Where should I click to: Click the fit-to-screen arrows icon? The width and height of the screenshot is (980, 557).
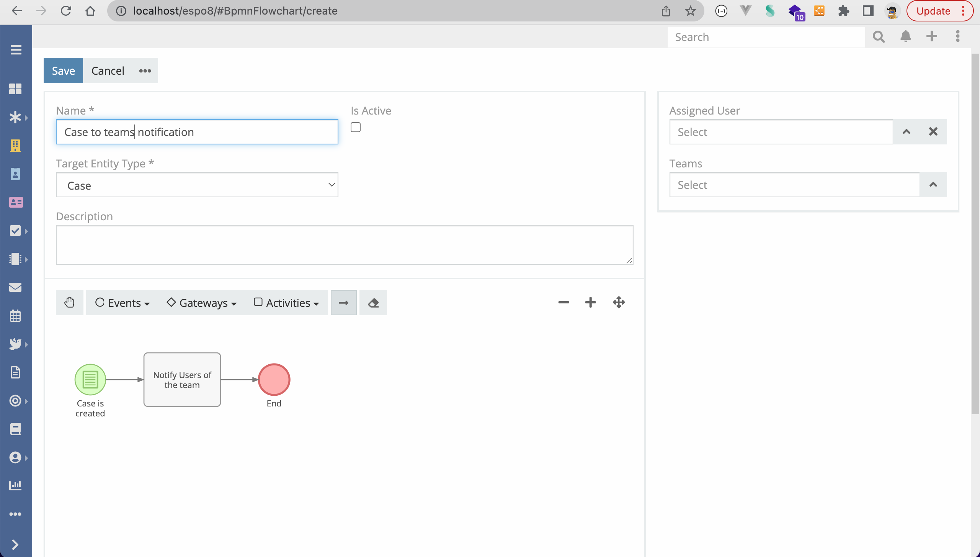619,303
